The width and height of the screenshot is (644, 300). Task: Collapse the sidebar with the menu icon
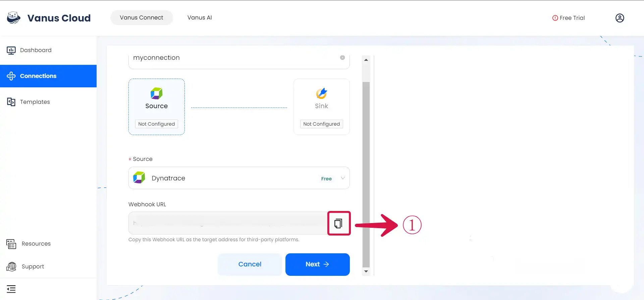coord(11,289)
